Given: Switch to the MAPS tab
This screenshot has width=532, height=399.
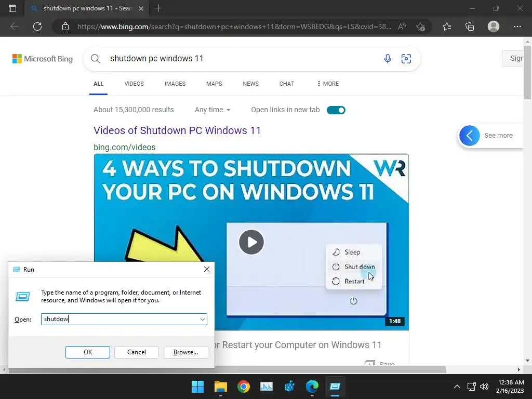Looking at the screenshot, I should click(x=214, y=84).
